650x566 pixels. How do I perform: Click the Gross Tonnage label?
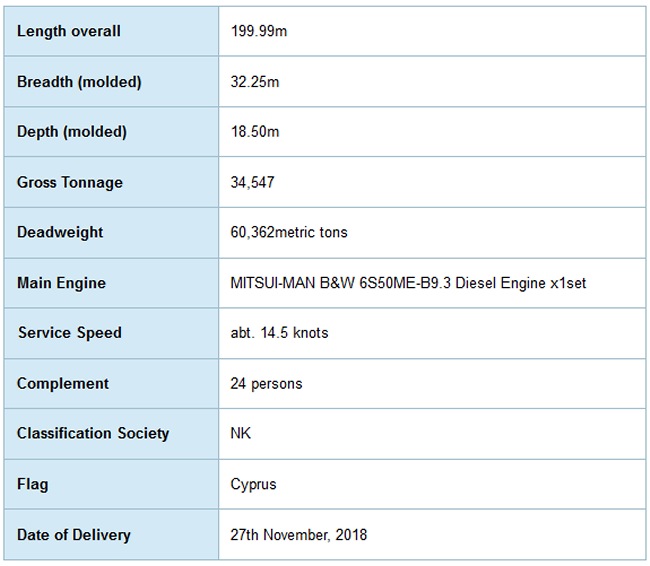(x=70, y=183)
